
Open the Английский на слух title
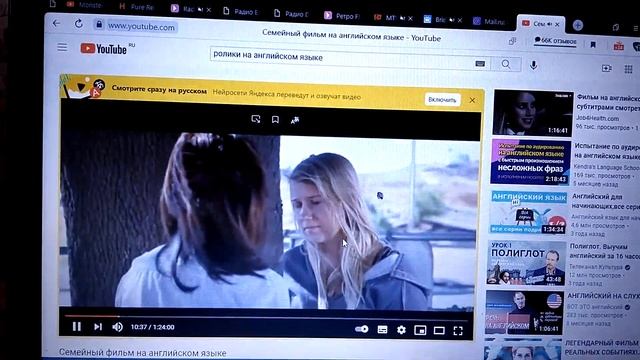604,296
